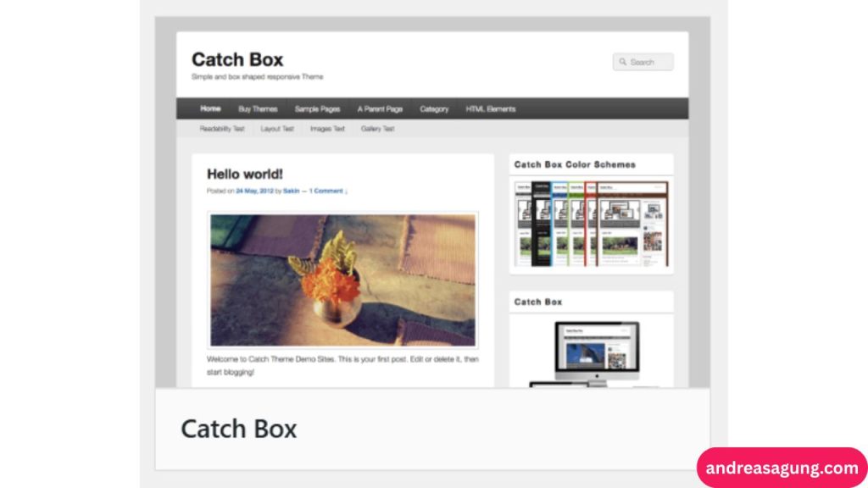The image size is (868, 488).
Task: Open the Home menu item
Action: click(209, 108)
